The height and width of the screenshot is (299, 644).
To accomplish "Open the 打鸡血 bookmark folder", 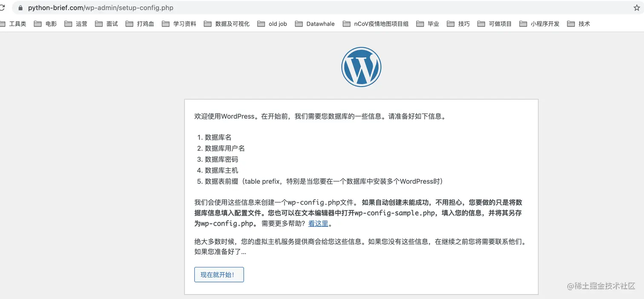I will tap(140, 24).
